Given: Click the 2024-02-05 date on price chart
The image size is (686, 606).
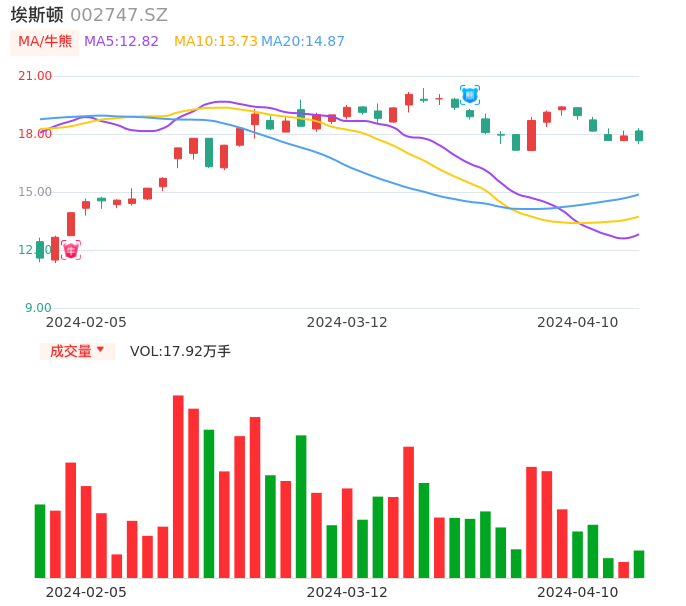Looking at the screenshot, I should pos(86,322).
